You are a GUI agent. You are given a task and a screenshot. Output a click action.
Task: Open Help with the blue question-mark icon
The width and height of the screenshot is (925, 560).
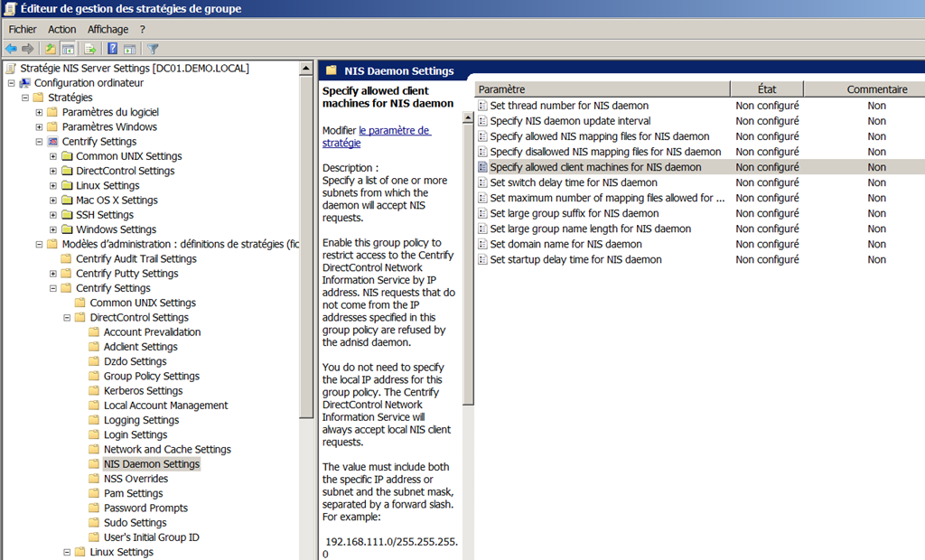(113, 49)
